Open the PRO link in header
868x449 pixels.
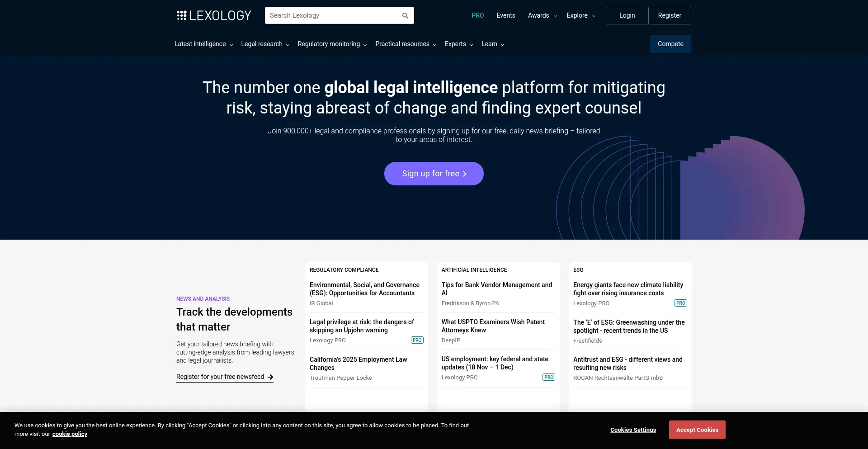(477, 16)
